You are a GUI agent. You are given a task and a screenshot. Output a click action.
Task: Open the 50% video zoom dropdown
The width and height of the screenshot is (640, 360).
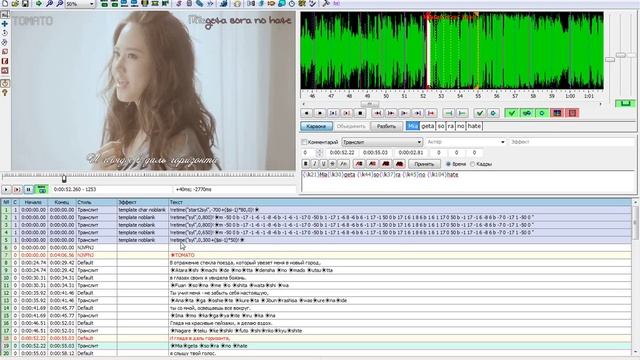tap(80, 4)
